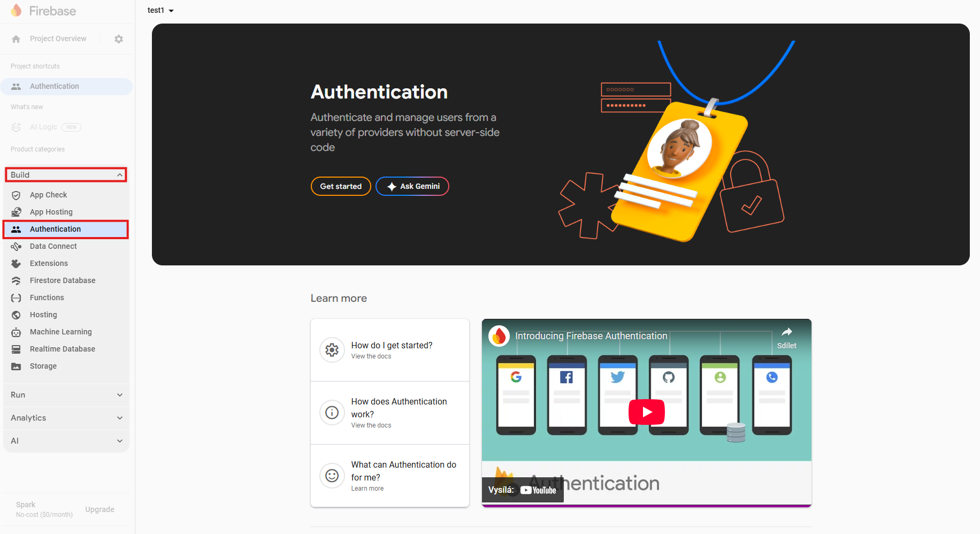The image size is (980, 534).
Task: Play the Introducing Firebase Authentication video
Action: pos(647,412)
